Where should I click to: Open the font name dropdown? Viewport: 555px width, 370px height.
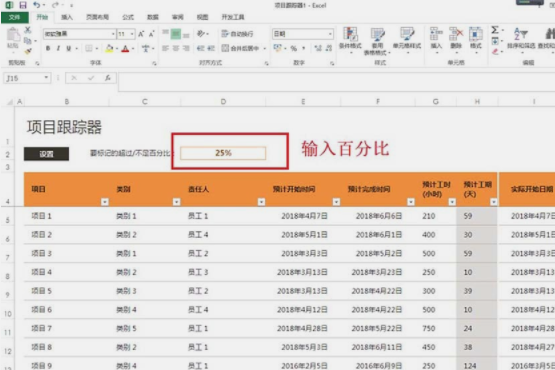pos(113,34)
